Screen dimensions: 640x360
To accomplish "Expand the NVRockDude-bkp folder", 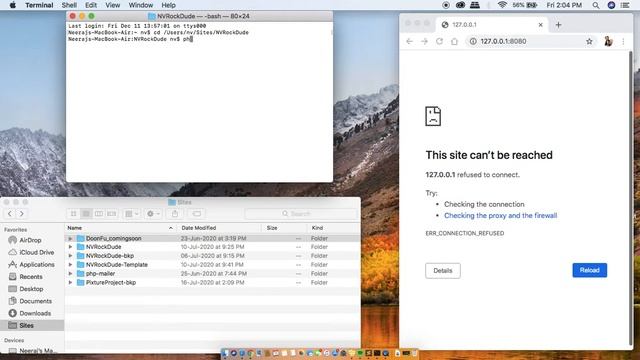I will point(70,256).
